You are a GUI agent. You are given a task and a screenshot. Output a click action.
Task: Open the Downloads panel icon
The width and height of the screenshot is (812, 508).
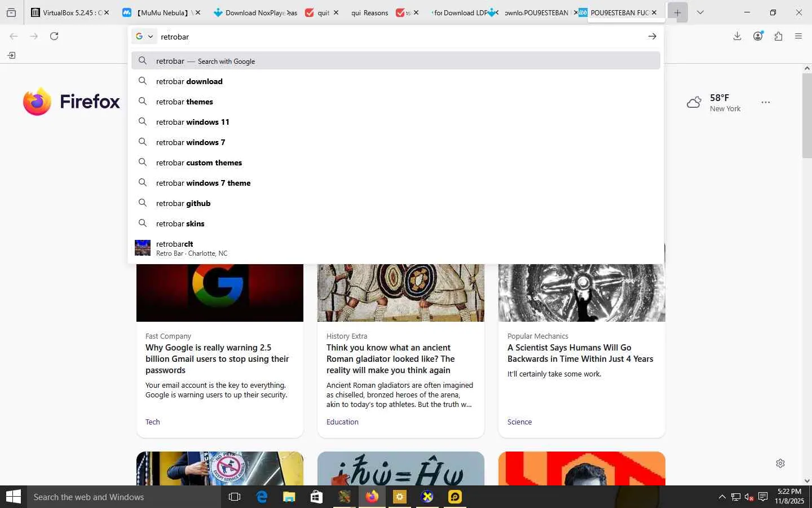(x=737, y=36)
